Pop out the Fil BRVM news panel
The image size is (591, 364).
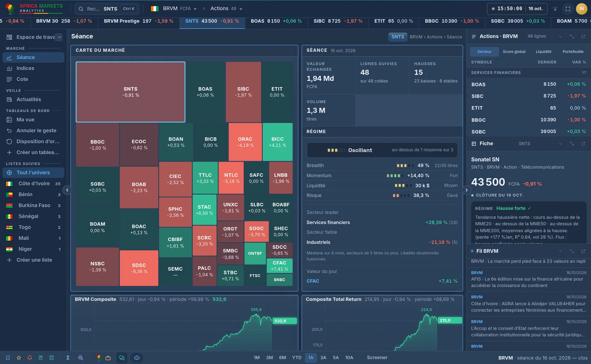(x=583, y=251)
